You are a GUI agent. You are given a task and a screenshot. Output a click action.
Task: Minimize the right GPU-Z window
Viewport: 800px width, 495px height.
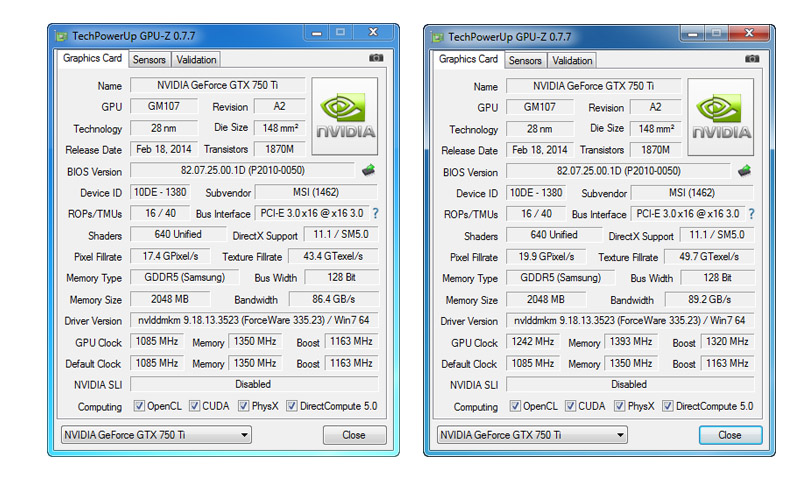click(692, 34)
